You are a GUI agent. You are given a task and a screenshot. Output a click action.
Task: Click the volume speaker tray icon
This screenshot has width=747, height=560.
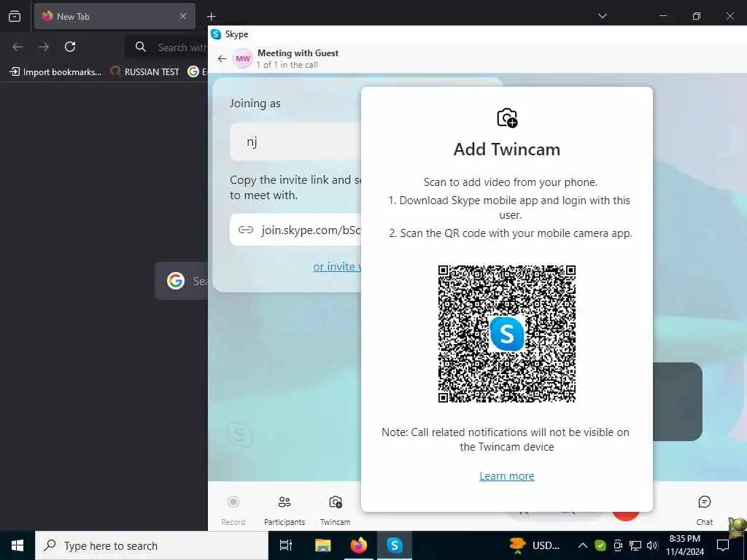tap(652, 545)
